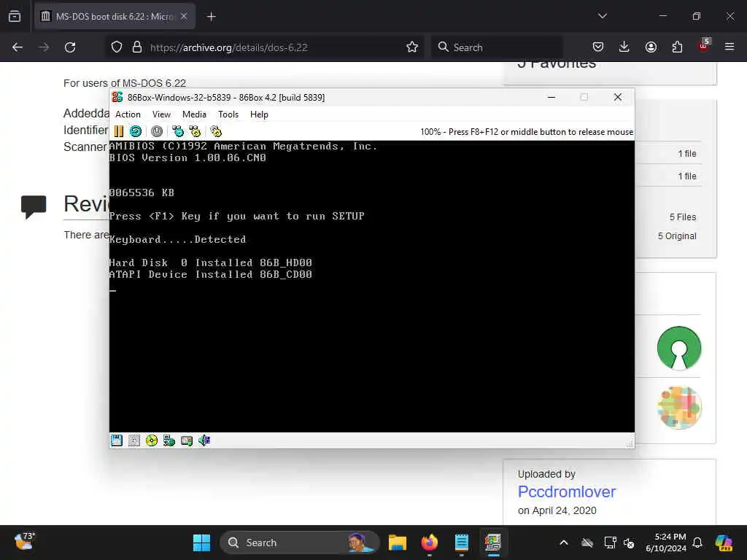Open Notepad from taskbar
The width and height of the screenshot is (747, 560).
461,542
